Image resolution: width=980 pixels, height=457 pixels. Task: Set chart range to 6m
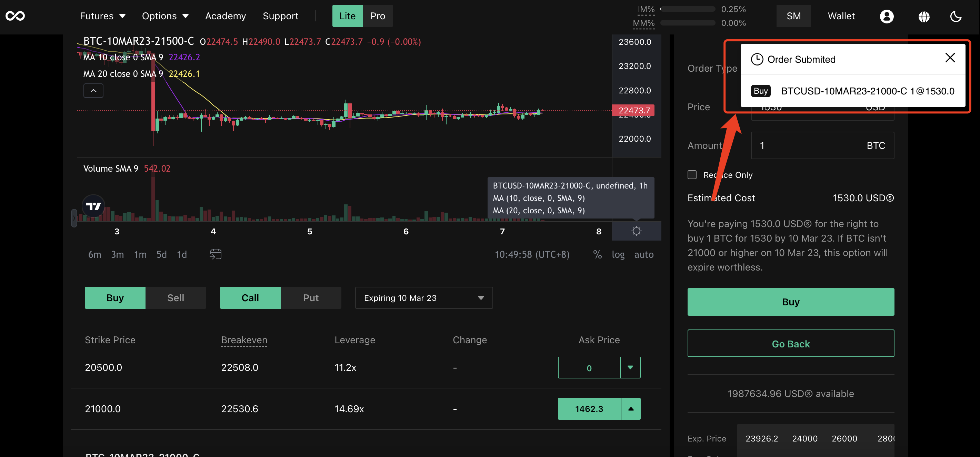coord(94,254)
